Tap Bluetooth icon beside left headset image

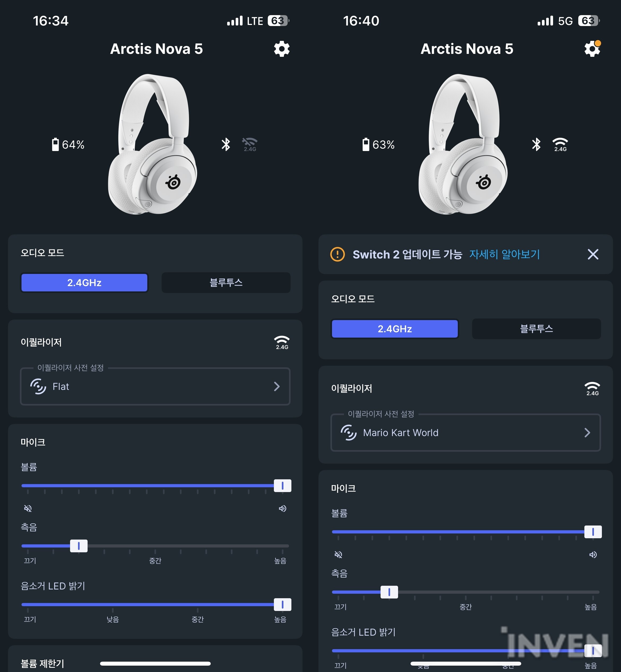pyautogui.click(x=226, y=144)
